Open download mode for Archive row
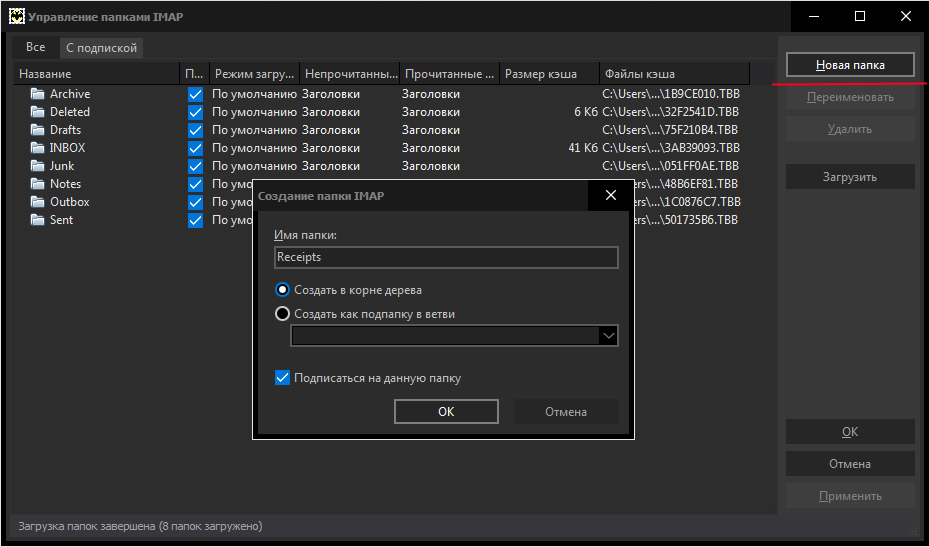929x547 pixels. tap(254, 94)
